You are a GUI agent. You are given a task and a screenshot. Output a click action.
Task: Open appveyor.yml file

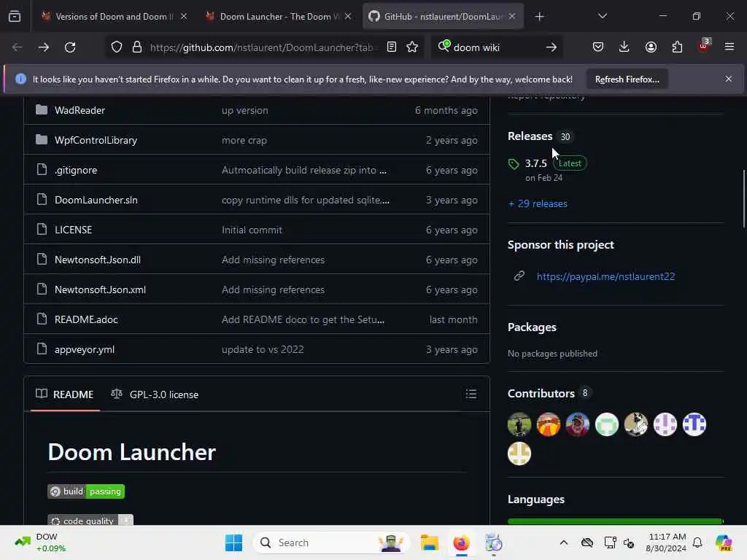[85, 349]
